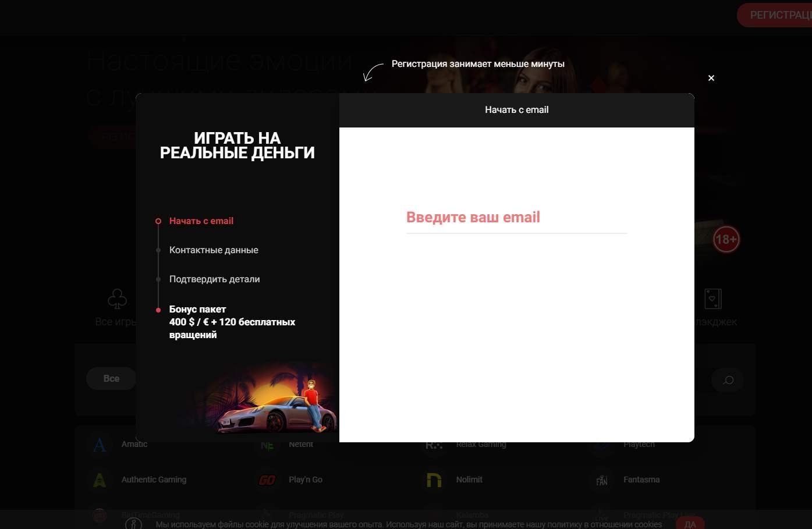Select the 'Начать с email' step
Viewport: 812px width, 529px height.
click(201, 221)
